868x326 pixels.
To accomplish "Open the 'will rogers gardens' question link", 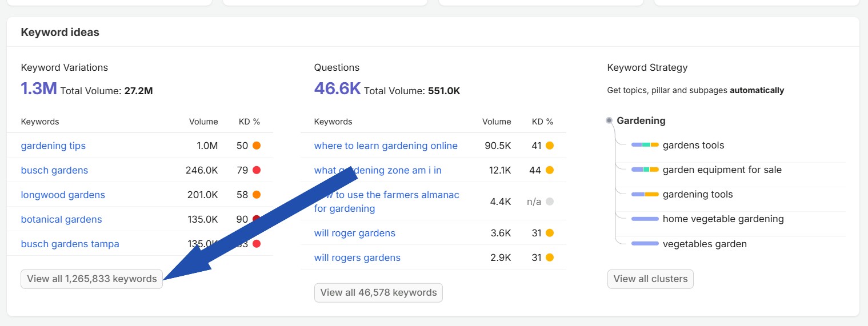I will (357, 257).
